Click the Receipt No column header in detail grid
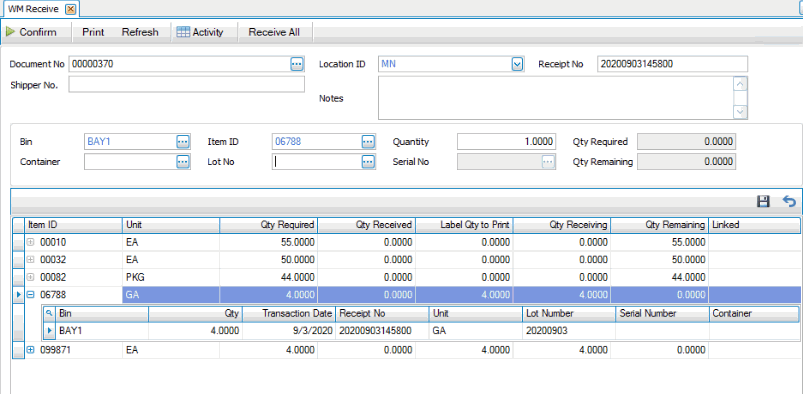This screenshot has width=803, height=394. 383,313
